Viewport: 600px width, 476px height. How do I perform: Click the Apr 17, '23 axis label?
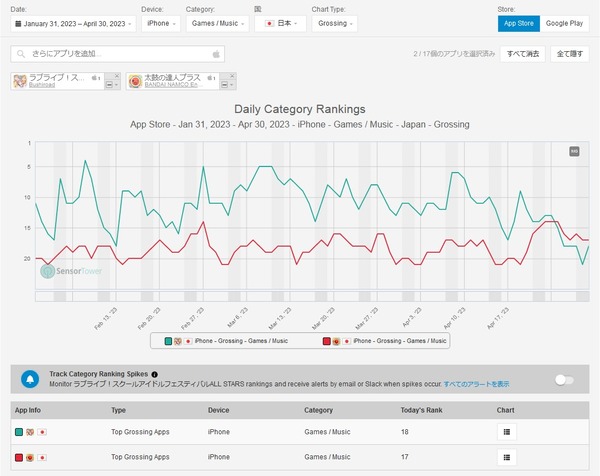pyautogui.click(x=498, y=318)
